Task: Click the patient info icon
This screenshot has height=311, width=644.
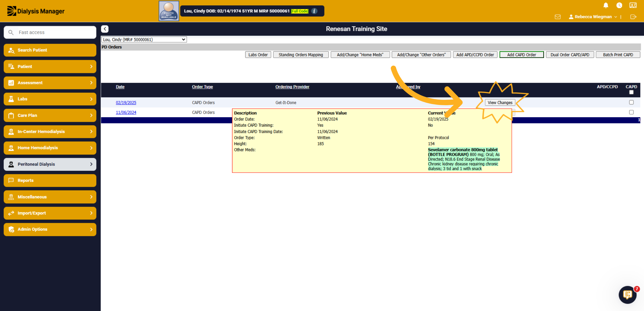Action: 314,11
